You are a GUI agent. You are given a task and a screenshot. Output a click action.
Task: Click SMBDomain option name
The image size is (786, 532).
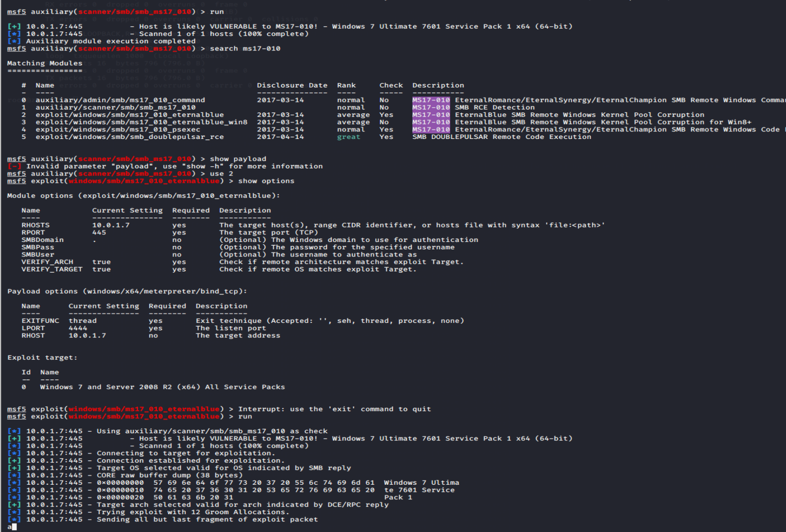(43, 240)
